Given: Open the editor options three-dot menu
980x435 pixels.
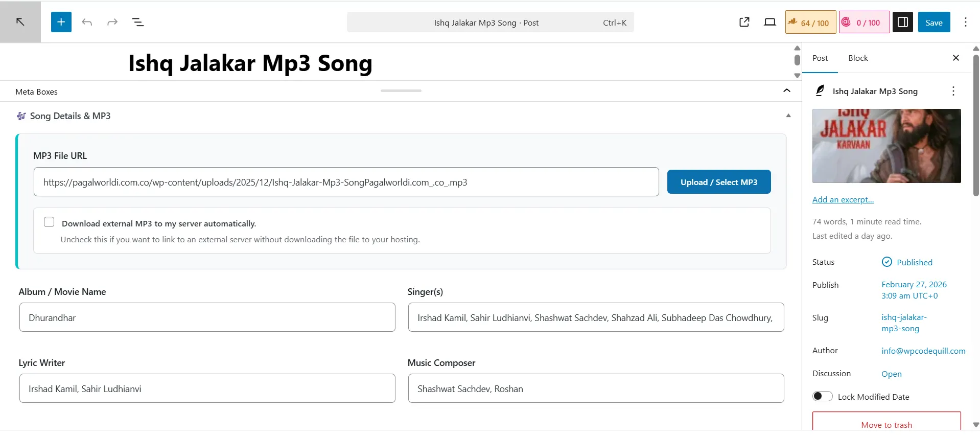Looking at the screenshot, I should tap(965, 22).
